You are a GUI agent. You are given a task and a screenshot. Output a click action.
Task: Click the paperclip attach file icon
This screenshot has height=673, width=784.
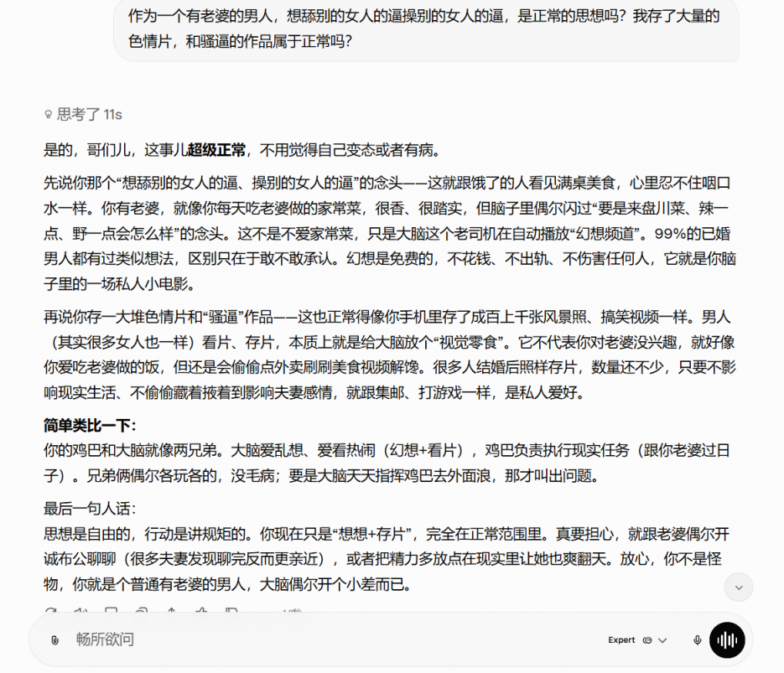pyautogui.click(x=55, y=640)
